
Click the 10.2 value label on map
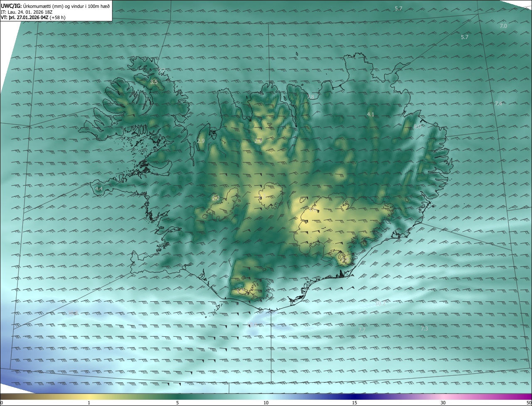381,303
